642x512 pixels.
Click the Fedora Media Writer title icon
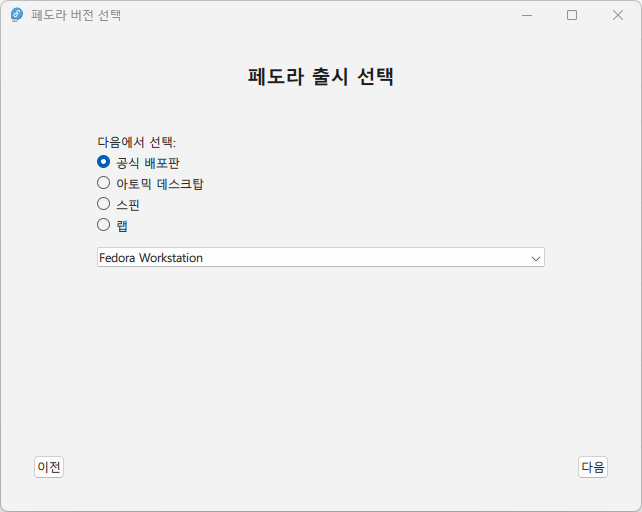click(17, 15)
